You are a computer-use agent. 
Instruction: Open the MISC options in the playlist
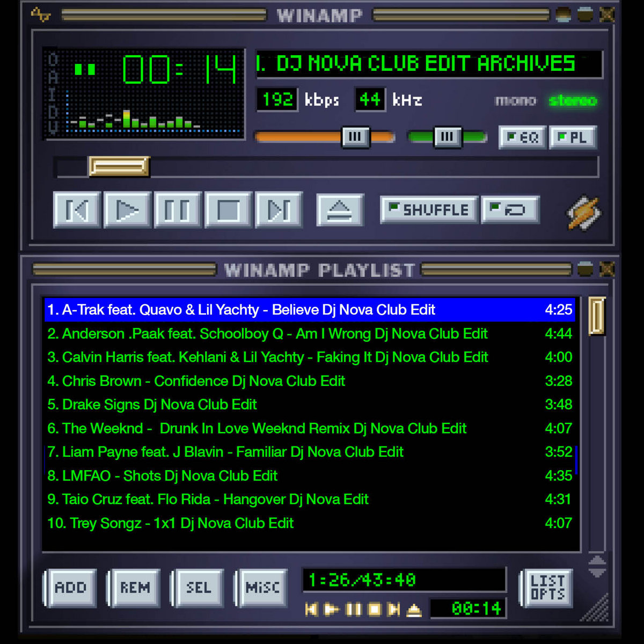tap(261, 588)
